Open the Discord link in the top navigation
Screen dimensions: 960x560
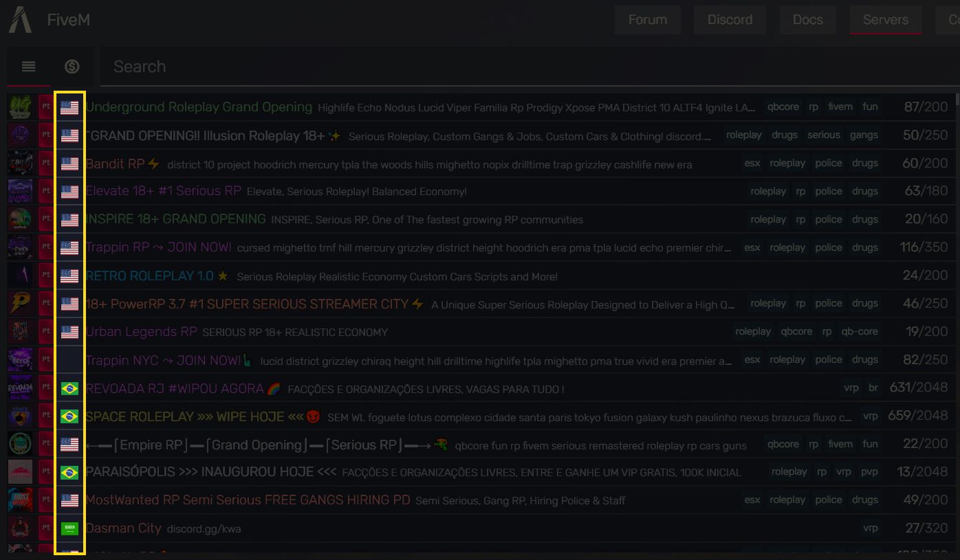(730, 19)
